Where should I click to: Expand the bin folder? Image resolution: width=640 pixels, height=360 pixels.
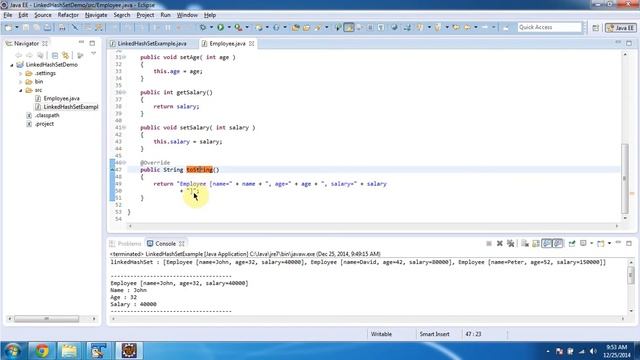(20, 82)
